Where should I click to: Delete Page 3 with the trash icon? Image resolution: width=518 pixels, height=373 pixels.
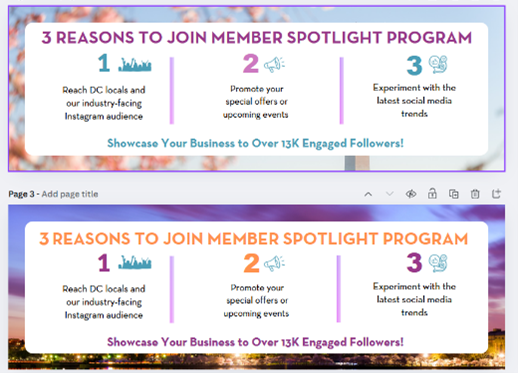(x=475, y=194)
